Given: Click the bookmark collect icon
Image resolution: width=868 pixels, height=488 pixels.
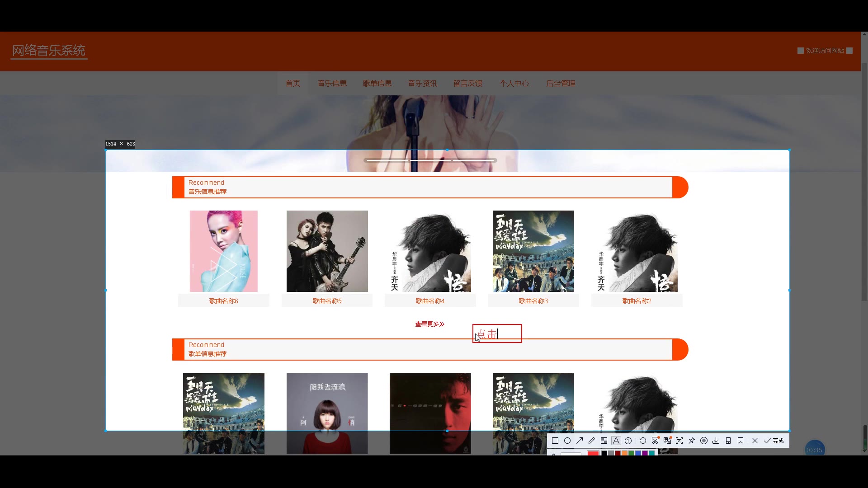Looking at the screenshot, I should coord(741,441).
